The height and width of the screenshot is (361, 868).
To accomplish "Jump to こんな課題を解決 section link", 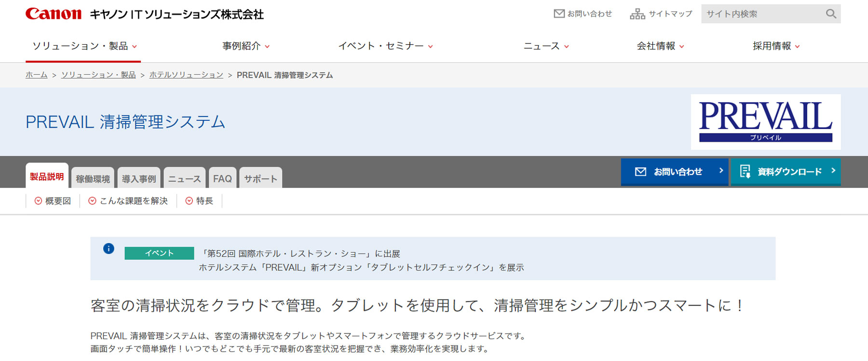I will point(134,201).
